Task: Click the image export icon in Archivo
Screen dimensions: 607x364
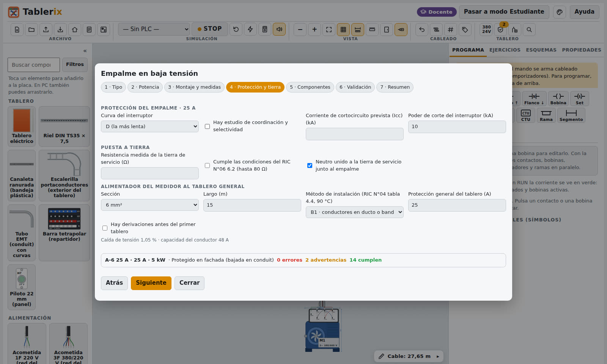Action: coord(104,30)
